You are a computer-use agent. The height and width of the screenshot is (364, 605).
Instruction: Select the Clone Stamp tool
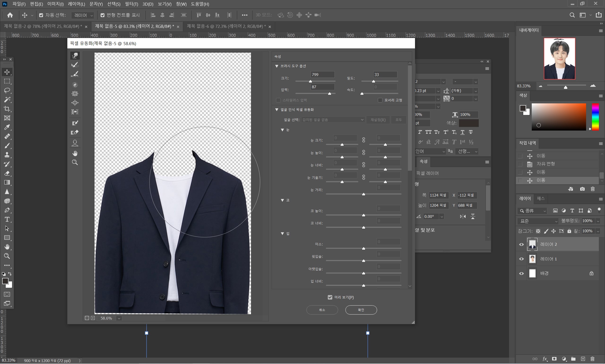tap(7, 155)
